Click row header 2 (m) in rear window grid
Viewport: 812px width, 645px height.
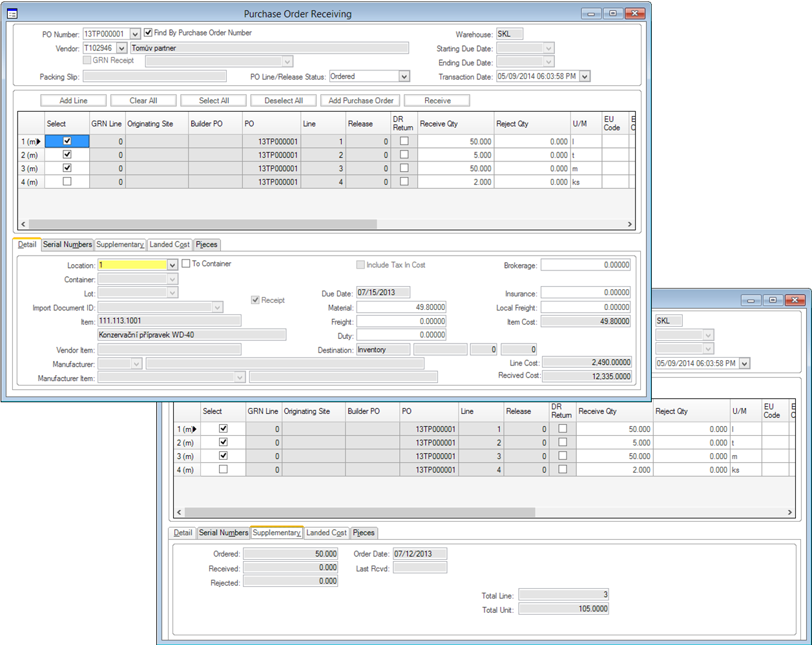(187, 443)
